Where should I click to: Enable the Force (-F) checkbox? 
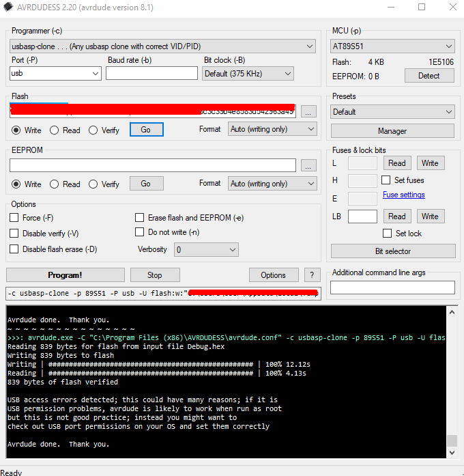[x=14, y=218]
